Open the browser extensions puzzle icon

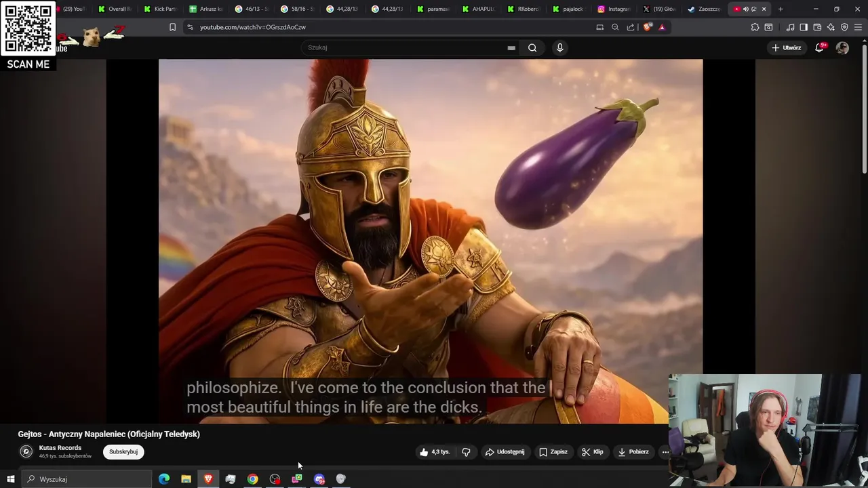[755, 27]
